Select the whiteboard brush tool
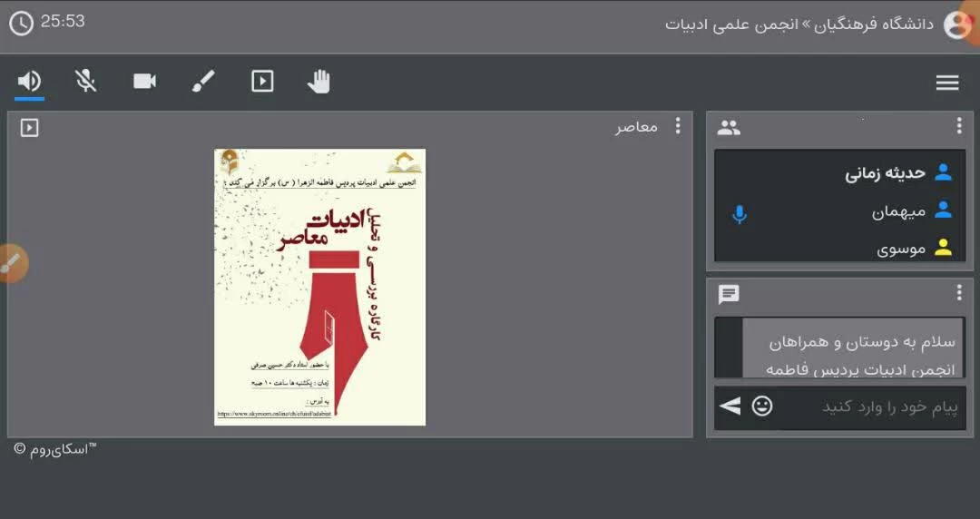Viewport: 980px width, 519px height. (x=203, y=82)
